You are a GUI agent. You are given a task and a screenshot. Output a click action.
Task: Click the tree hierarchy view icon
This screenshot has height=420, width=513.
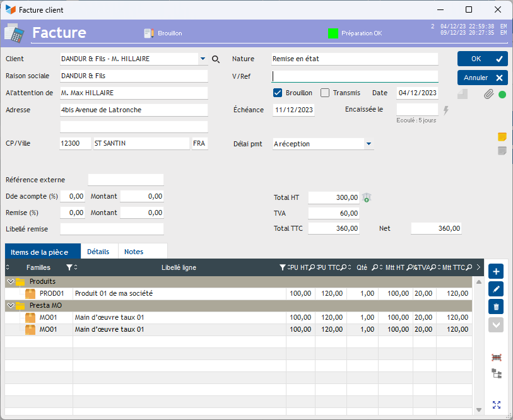coord(497,374)
